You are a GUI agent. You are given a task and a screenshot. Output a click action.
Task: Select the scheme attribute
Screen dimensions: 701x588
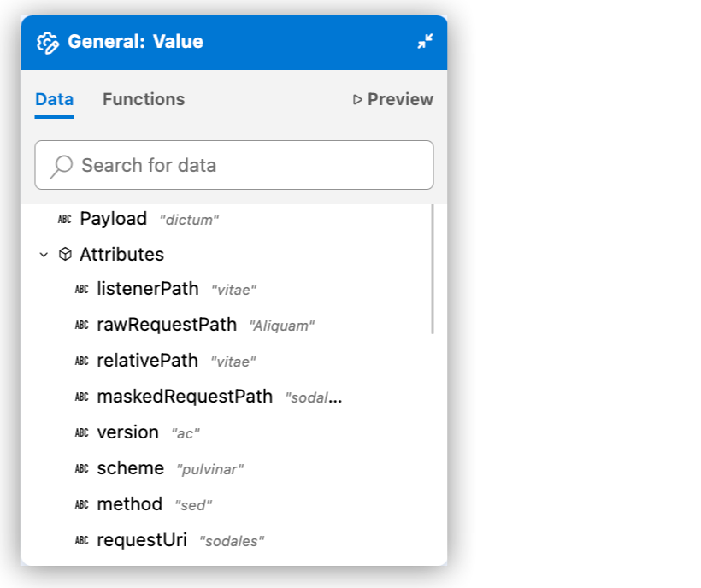pyautogui.click(x=130, y=468)
